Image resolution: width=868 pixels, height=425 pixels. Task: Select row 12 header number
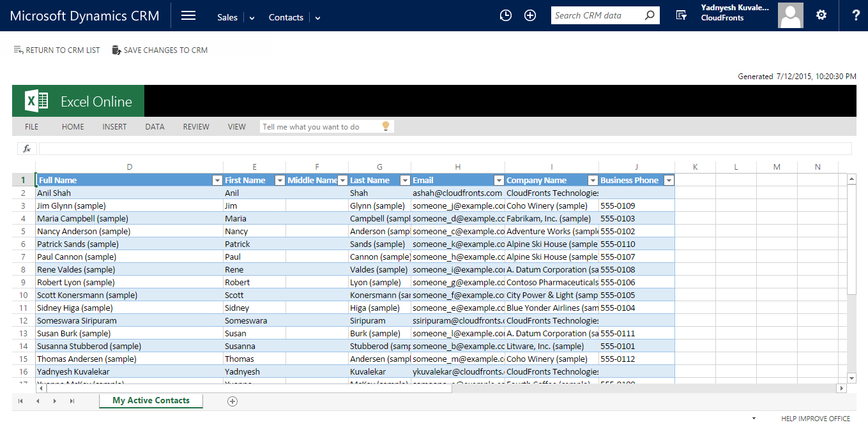click(x=24, y=320)
